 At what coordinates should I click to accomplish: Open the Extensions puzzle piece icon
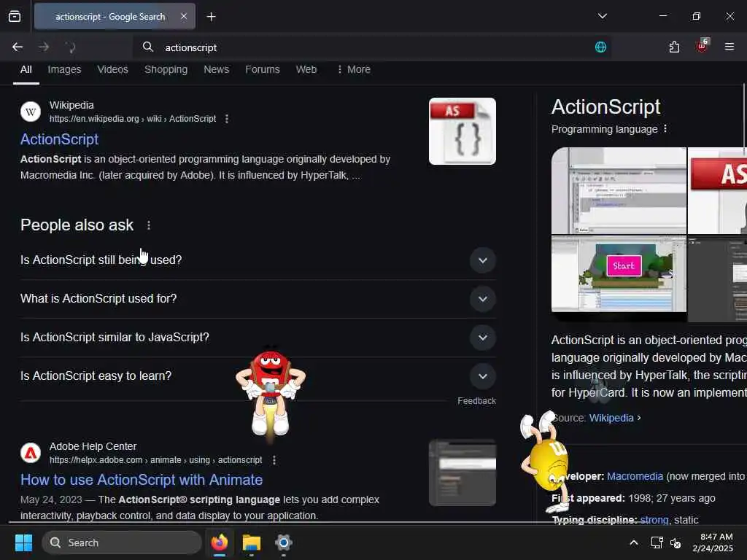[674, 47]
